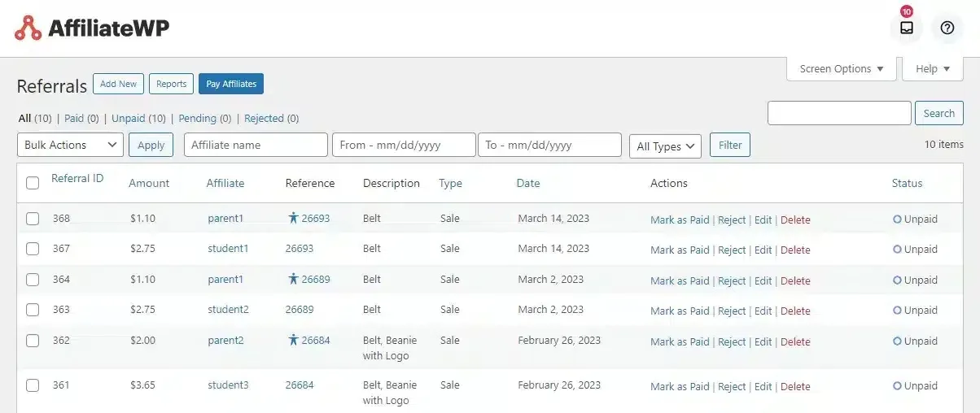Open affiliate student1 link
The image size is (980, 413).
228,249
